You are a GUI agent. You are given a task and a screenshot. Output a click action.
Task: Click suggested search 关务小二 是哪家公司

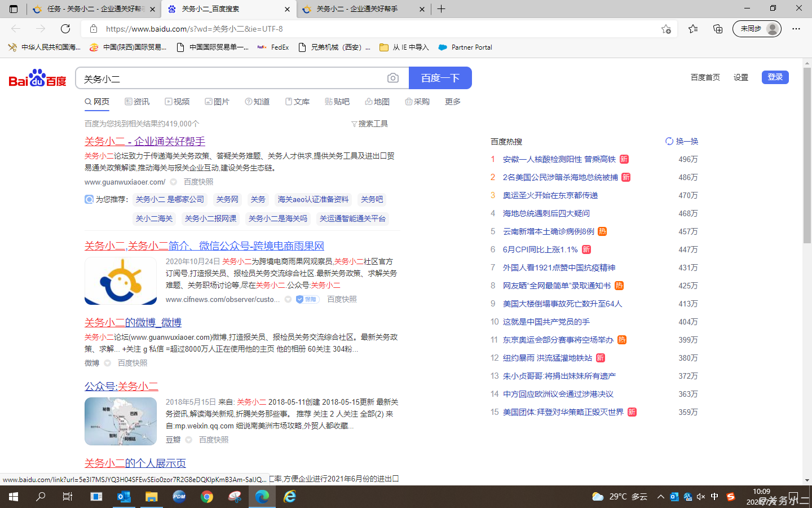[x=170, y=199]
